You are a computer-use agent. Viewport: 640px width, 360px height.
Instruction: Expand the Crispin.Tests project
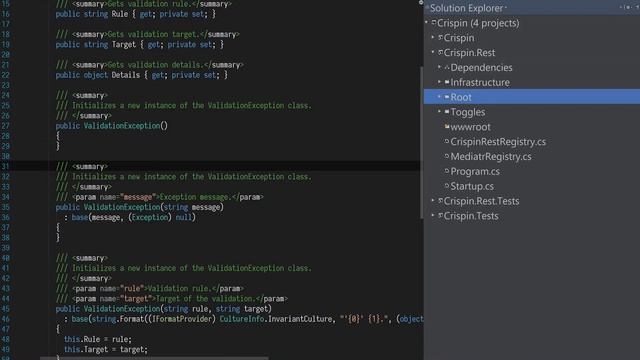[x=433, y=215]
